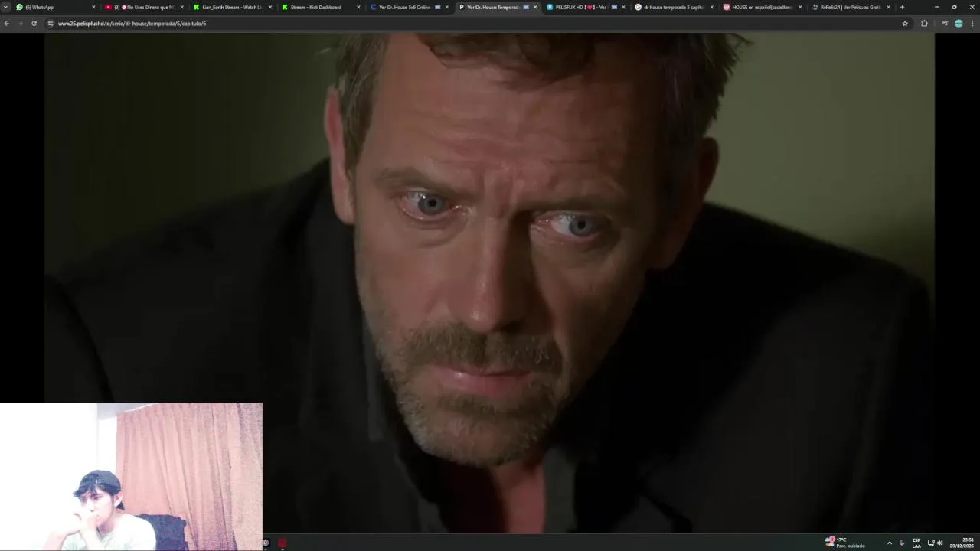Viewport: 980px width, 551px height.
Task: Click the webcam overlay thumbnail
Action: click(131, 476)
